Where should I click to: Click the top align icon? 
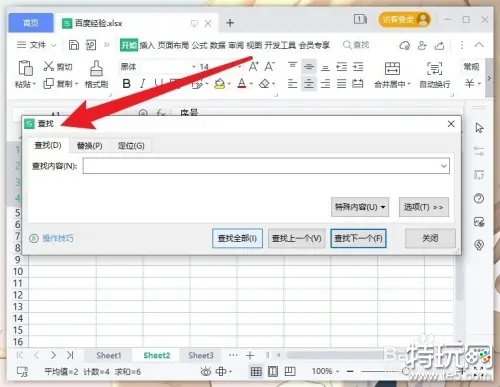click(x=292, y=66)
